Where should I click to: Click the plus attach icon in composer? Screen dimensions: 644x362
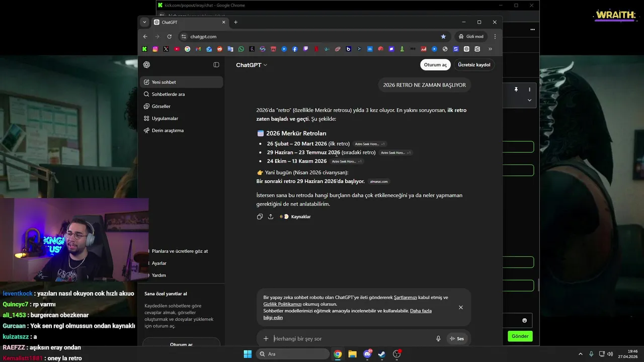pyautogui.click(x=266, y=338)
